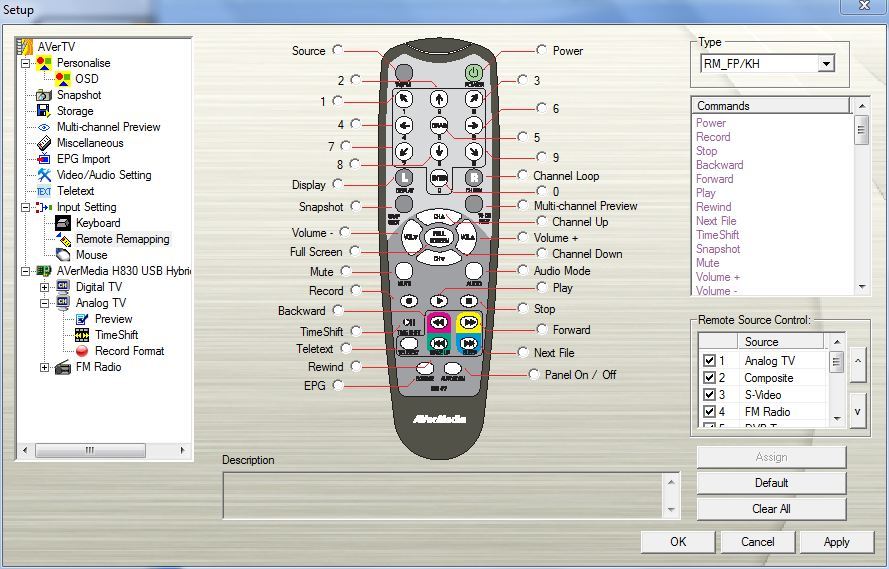This screenshot has height=569, width=889.
Task: Select the Panel On / Off radio button
Action: pos(534,374)
